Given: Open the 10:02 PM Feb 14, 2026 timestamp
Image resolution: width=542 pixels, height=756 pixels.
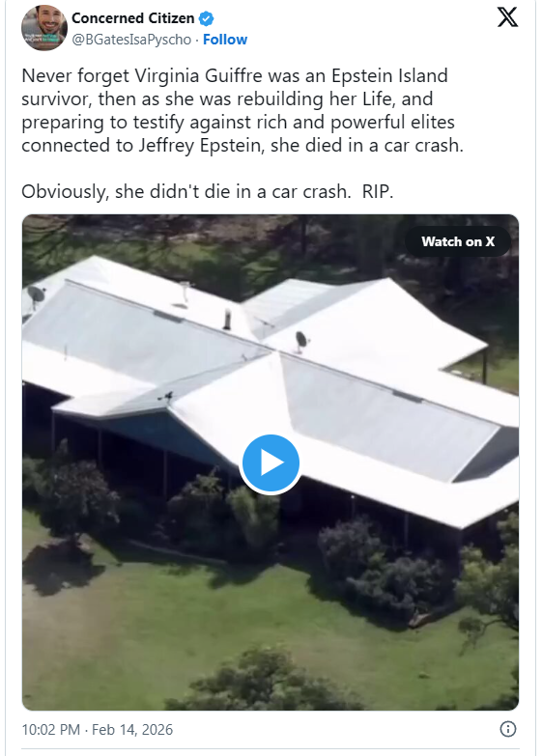Looking at the screenshot, I should click(97, 730).
